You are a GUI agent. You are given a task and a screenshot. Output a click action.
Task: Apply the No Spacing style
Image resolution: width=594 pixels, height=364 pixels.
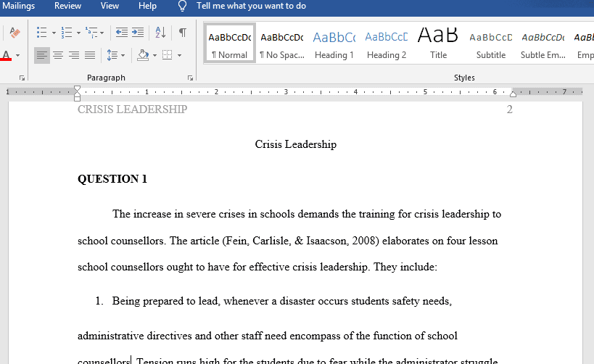click(282, 43)
